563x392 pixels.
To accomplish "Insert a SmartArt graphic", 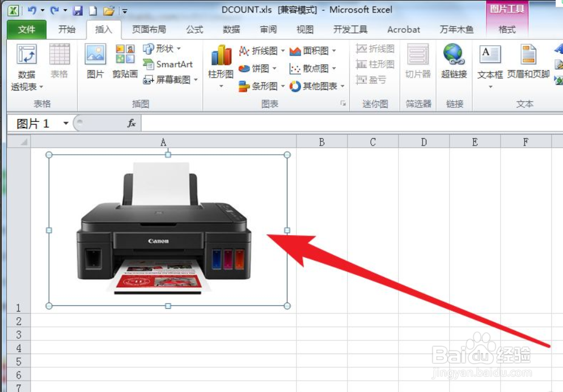I will coord(168,64).
